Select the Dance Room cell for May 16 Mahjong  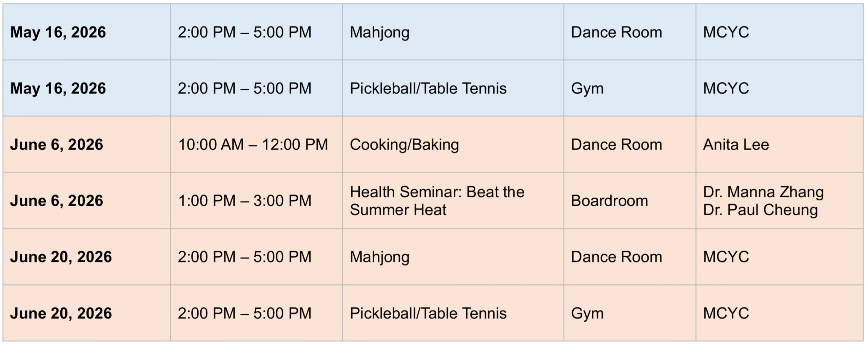(616, 33)
